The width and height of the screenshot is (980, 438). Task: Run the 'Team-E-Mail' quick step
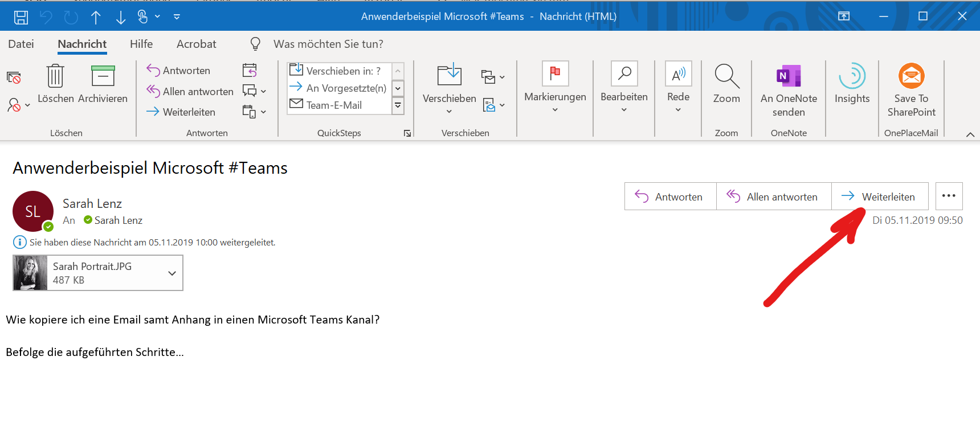pos(340,105)
